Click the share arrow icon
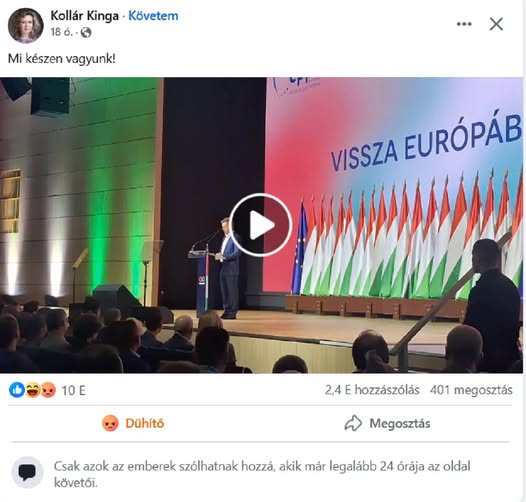 [353, 423]
